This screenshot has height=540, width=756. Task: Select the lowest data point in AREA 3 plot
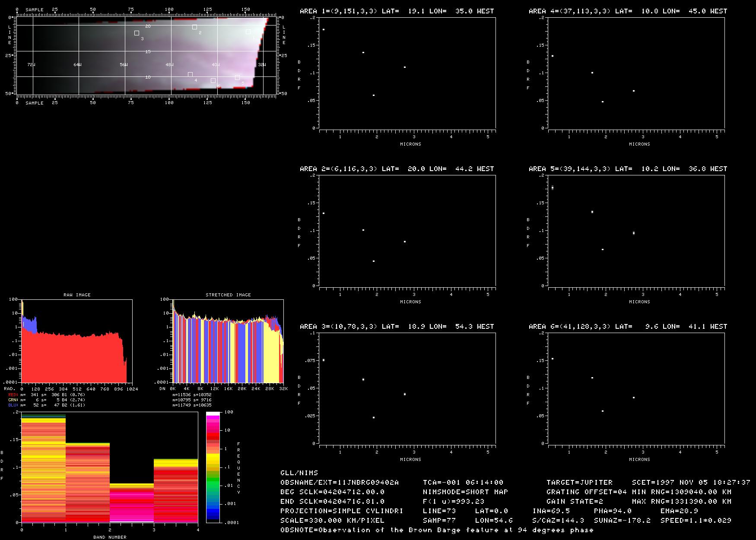tap(374, 417)
